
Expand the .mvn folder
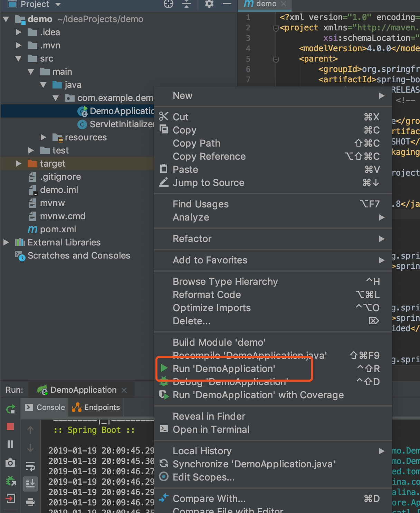click(x=19, y=45)
